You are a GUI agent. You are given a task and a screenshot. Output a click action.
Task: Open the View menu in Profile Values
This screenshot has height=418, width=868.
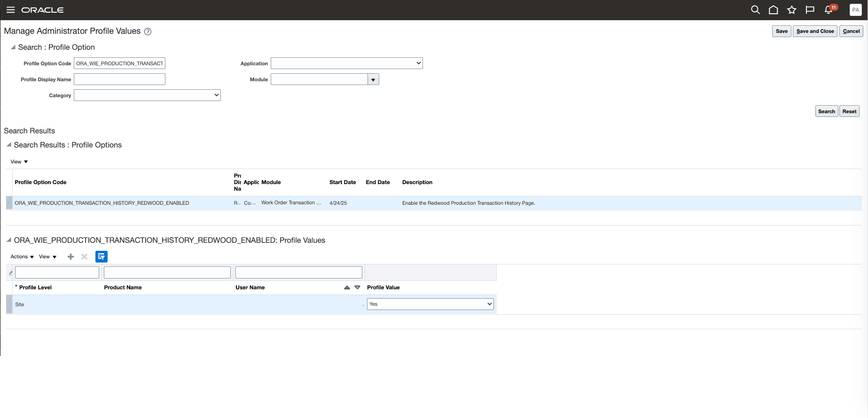(x=48, y=256)
